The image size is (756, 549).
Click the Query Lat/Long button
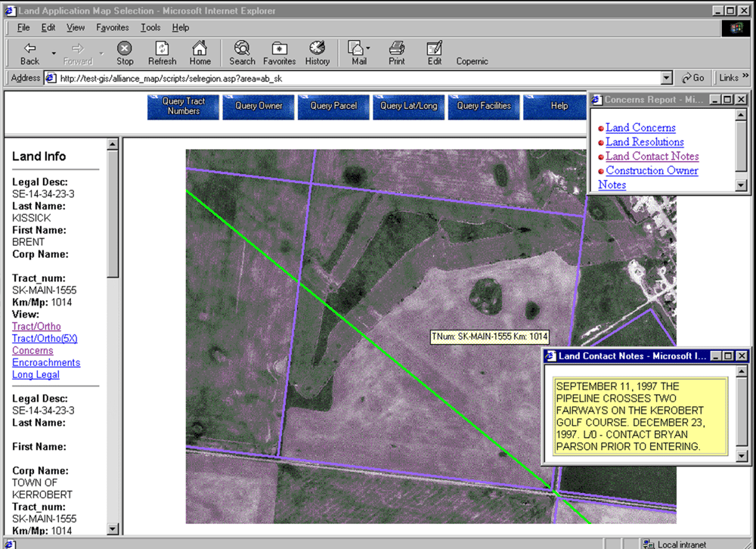409,106
